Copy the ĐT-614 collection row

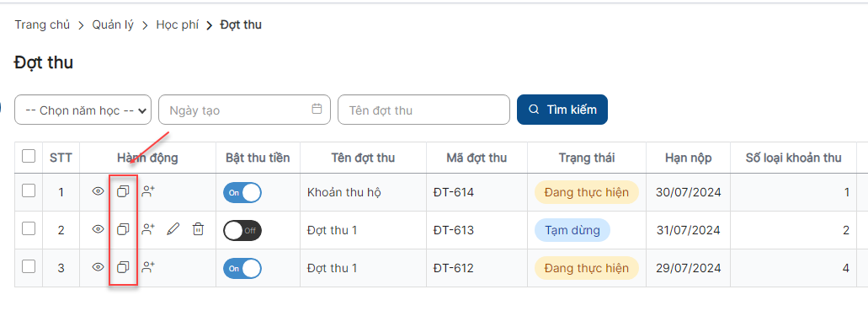123,191
